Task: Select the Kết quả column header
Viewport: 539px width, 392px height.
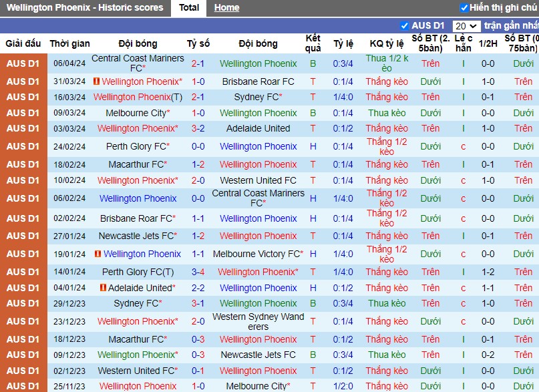Action: pyautogui.click(x=313, y=43)
